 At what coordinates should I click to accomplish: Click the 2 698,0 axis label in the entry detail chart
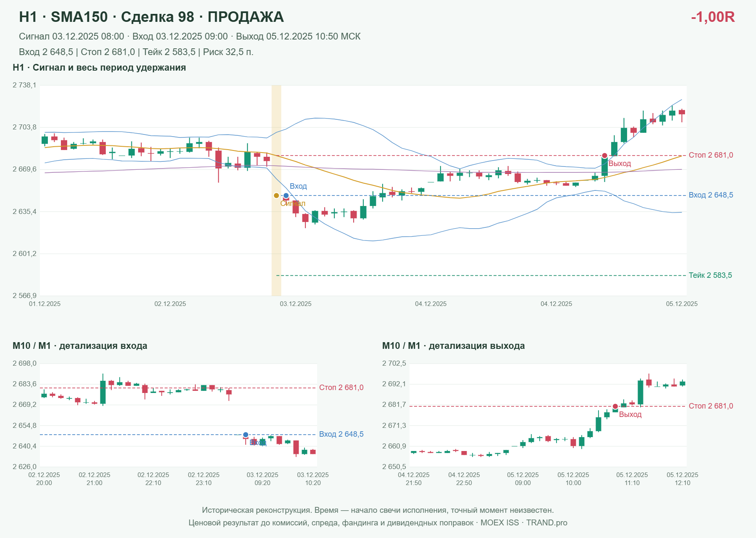pyautogui.click(x=24, y=364)
